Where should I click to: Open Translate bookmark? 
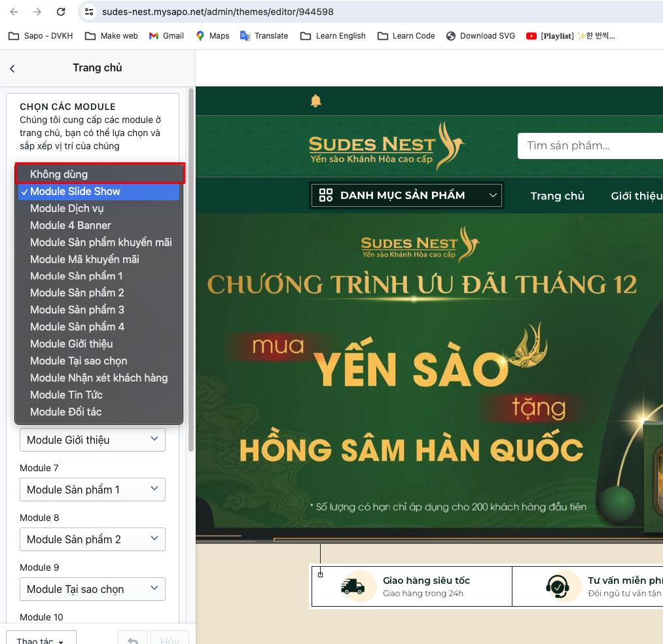click(x=264, y=36)
